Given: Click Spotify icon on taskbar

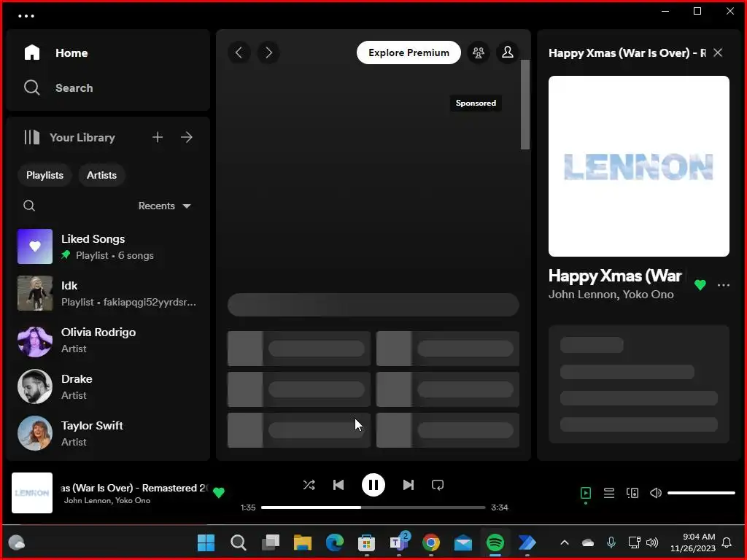Looking at the screenshot, I should (x=495, y=542).
